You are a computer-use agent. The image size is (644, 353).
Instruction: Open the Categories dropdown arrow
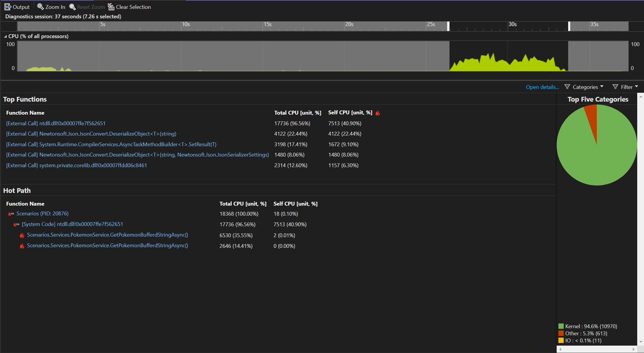[602, 87]
